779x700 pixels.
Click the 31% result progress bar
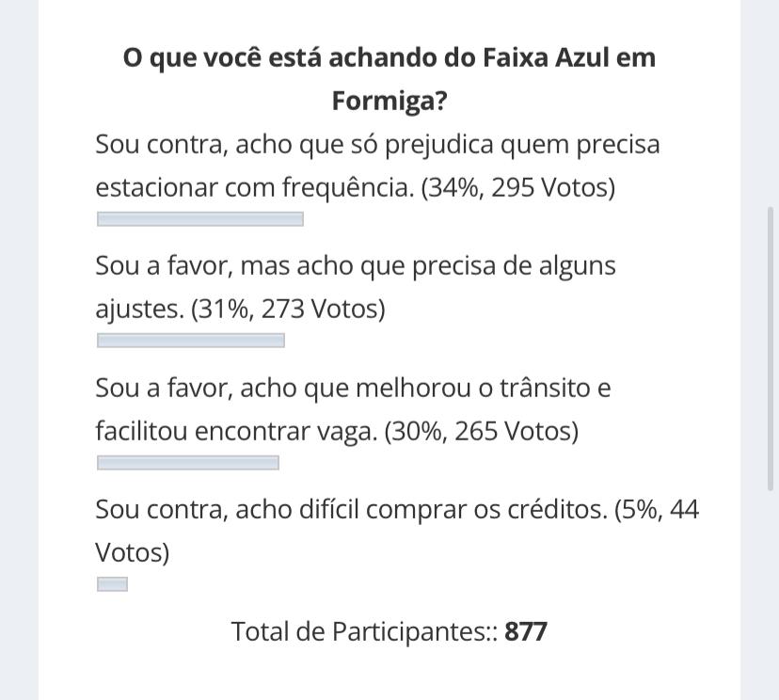(191, 341)
